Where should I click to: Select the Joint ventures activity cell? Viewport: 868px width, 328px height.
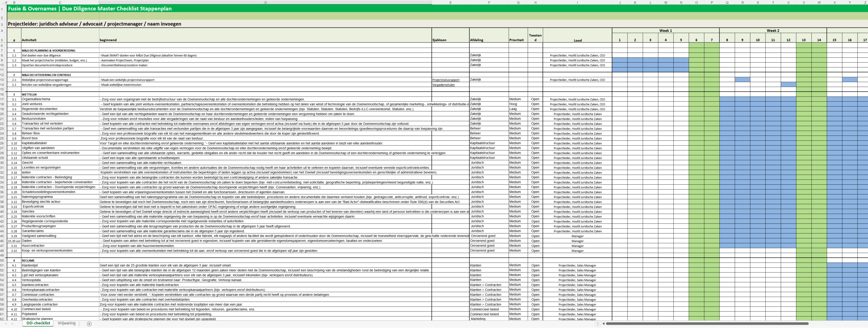[x=60, y=104]
